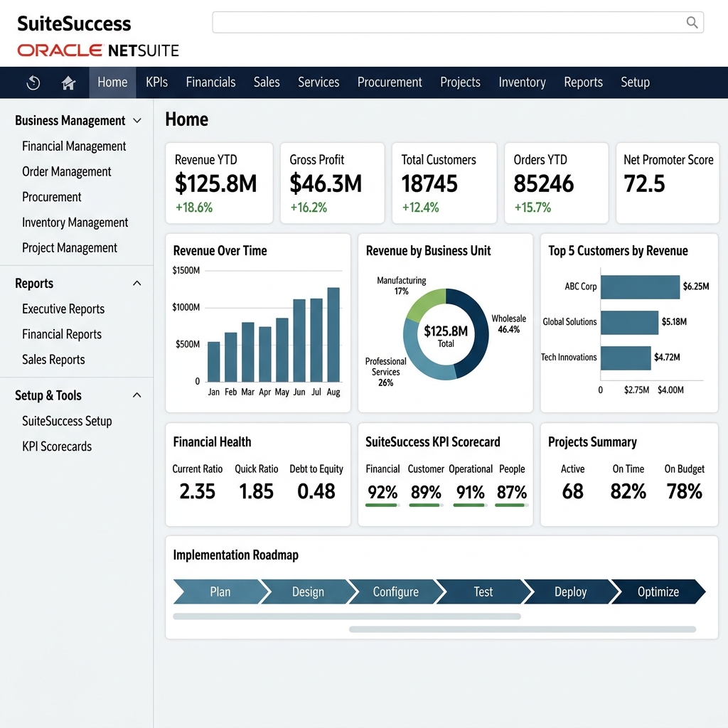
Task: Click the Operational 91% progress bar
Action: coord(471,505)
